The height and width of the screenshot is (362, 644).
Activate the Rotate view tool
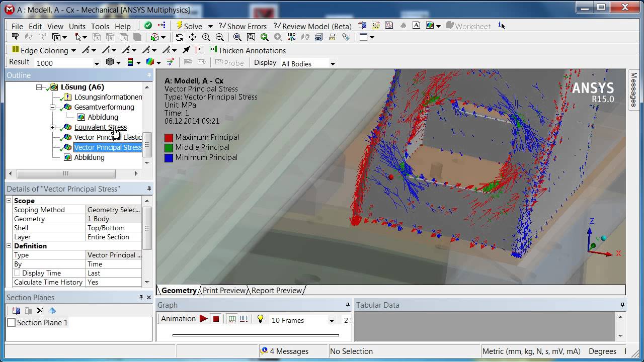[x=179, y=37]
